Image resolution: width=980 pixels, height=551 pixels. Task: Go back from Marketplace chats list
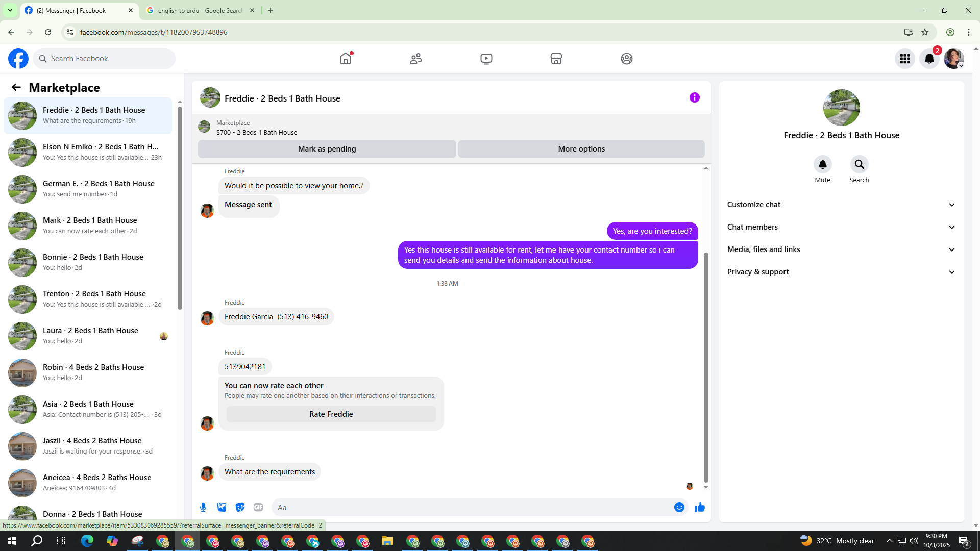point(16,88)
